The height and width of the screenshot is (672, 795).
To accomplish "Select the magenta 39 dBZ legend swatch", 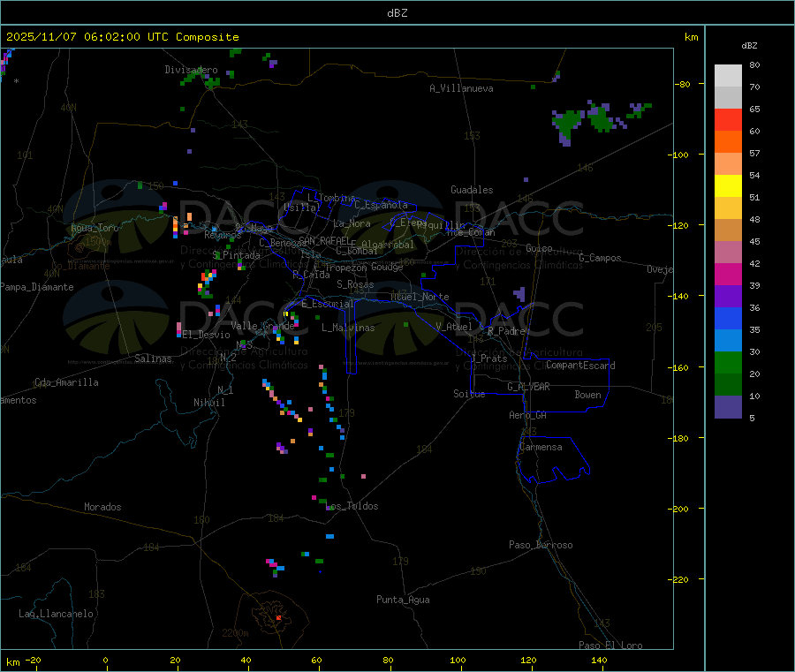I will pos(728,274).
